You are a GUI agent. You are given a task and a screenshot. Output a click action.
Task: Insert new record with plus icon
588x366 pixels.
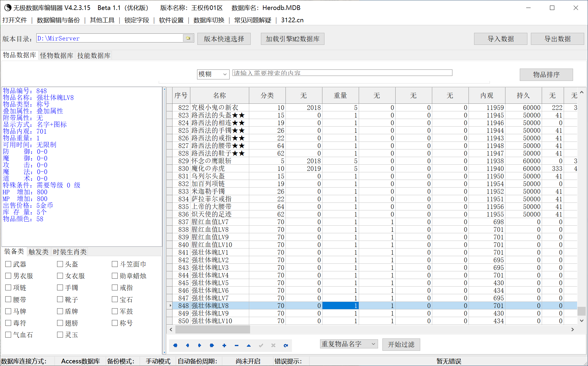pyautogui.click(x=224, y=345)
